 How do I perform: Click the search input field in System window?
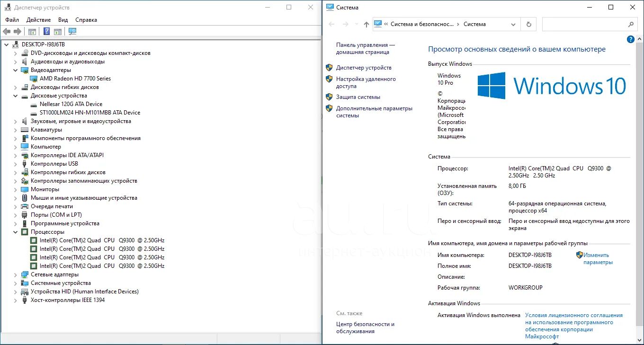[x=584, y=24]
